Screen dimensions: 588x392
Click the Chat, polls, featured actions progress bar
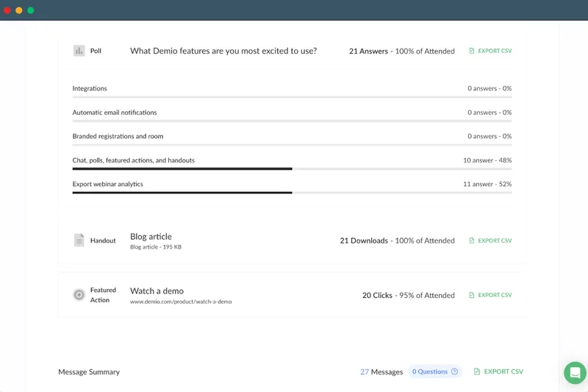tap(292, 168)
